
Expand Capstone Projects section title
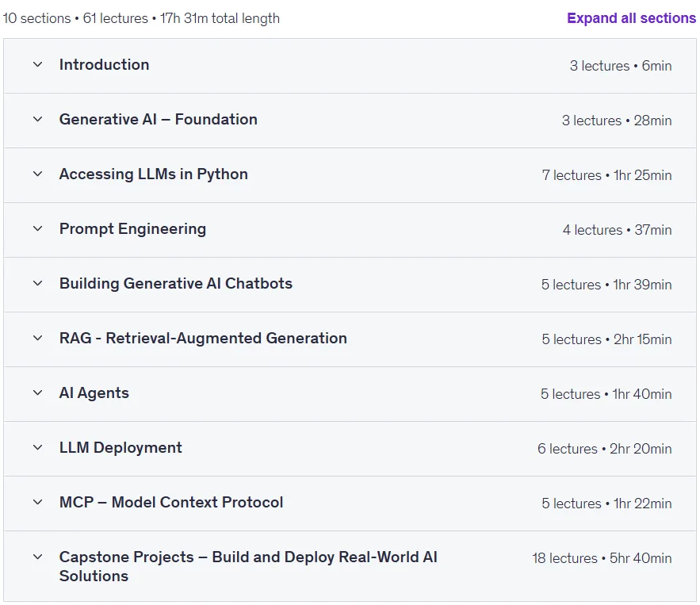coord(248,567)
